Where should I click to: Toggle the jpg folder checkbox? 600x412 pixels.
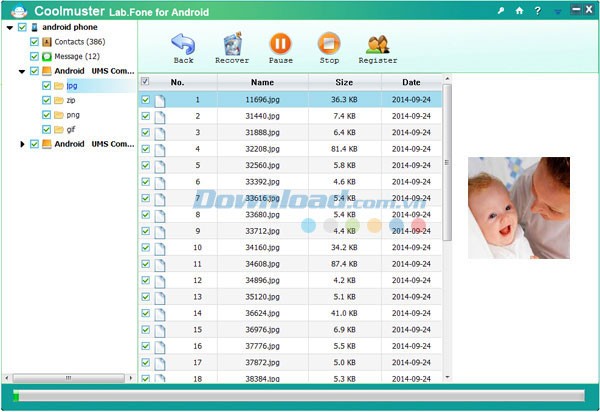point(46,86)
